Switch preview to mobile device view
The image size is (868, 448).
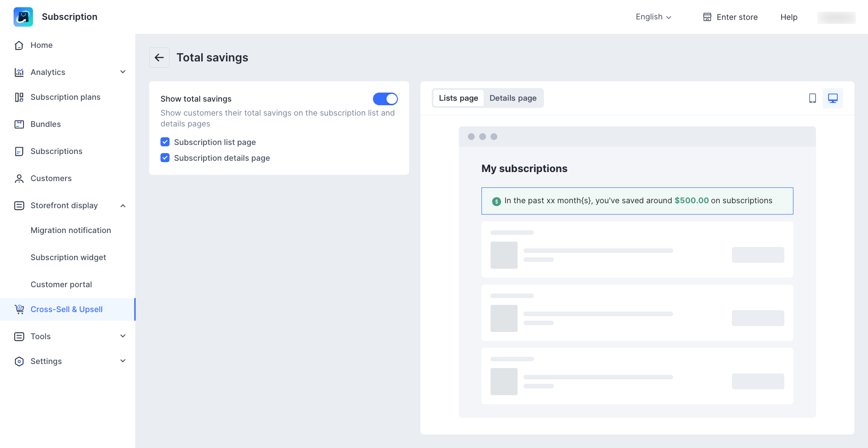[812, 98]
